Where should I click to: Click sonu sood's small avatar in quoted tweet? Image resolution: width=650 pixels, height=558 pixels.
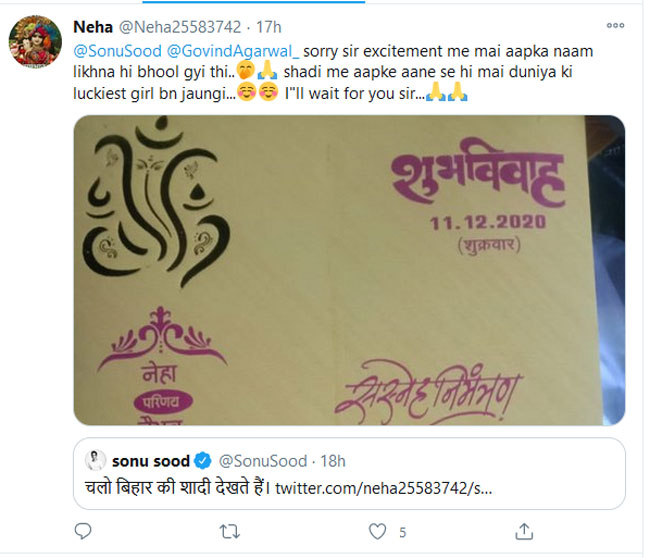pyautogui.click(x=93, y=460)
